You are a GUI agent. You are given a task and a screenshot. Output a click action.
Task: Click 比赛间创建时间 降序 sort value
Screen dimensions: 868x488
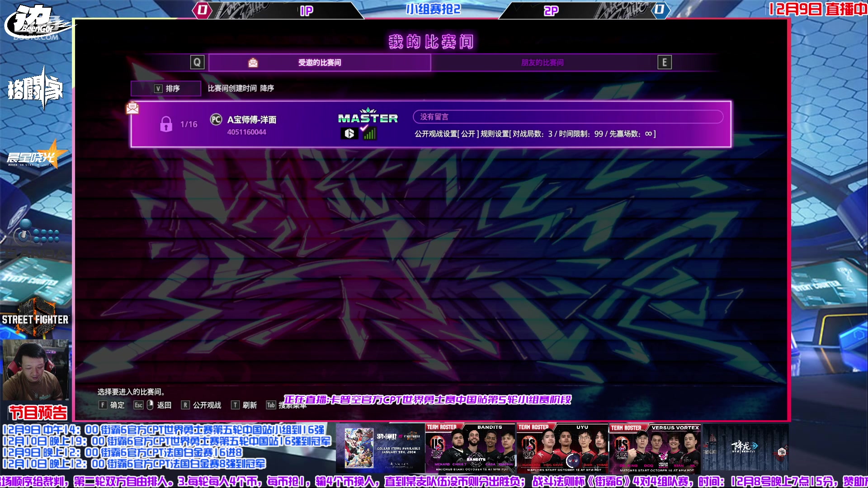point(241,89)
